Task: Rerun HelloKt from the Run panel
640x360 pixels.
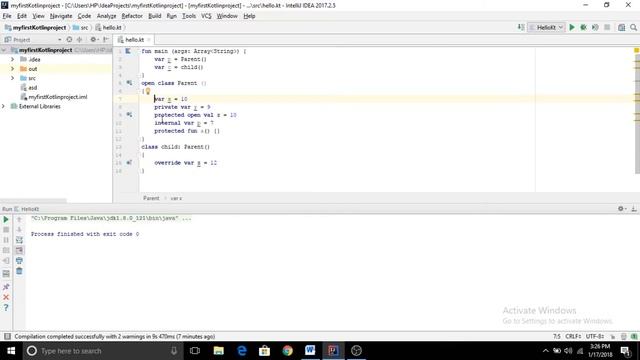Action: tap(6, 220)
